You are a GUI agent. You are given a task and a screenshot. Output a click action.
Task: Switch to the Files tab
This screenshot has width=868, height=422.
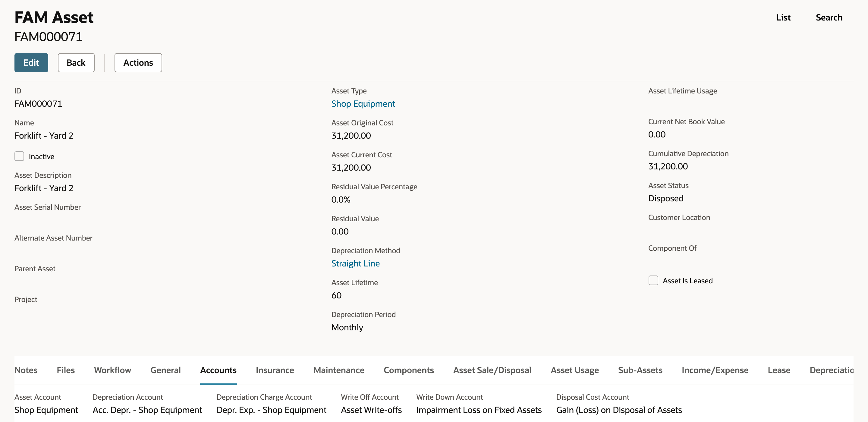(x=66, y=370)
